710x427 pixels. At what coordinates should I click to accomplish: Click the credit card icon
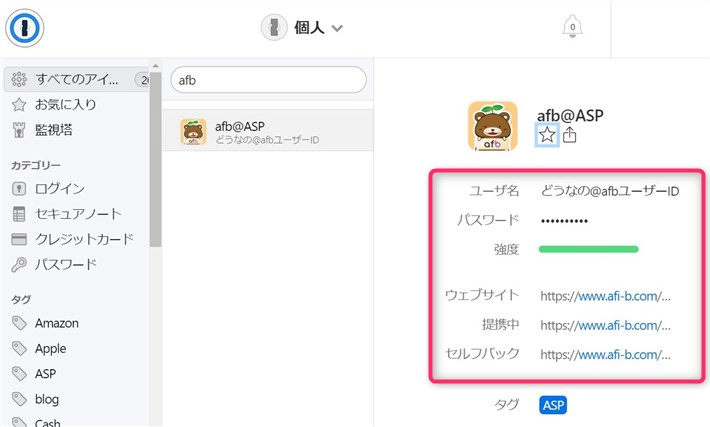click(19, 239)
